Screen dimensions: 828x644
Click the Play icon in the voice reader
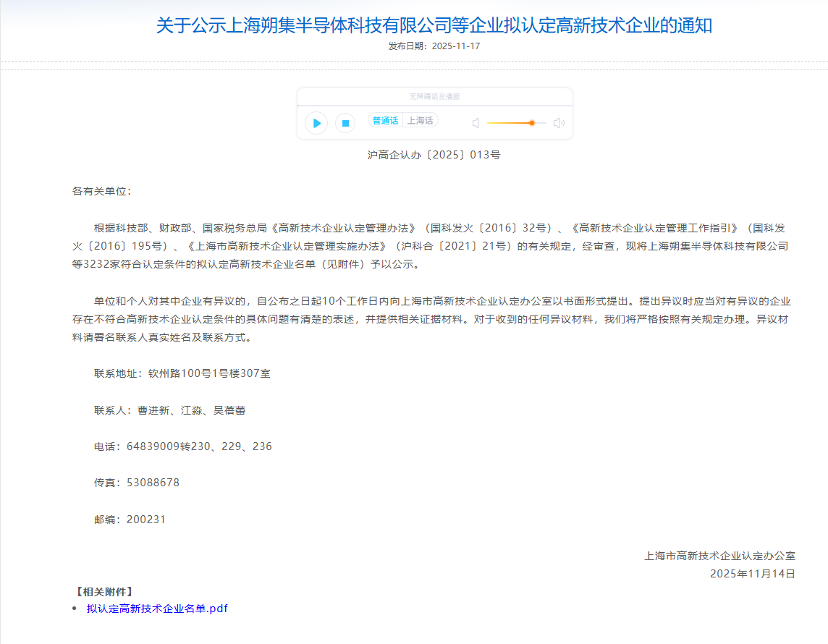[316, 123]
